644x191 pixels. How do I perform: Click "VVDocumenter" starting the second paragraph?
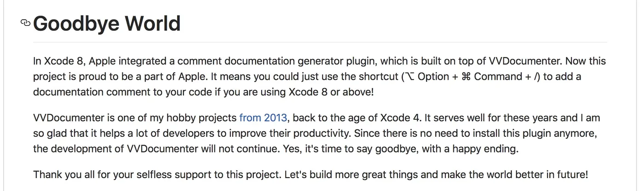[x=69, y=118]
